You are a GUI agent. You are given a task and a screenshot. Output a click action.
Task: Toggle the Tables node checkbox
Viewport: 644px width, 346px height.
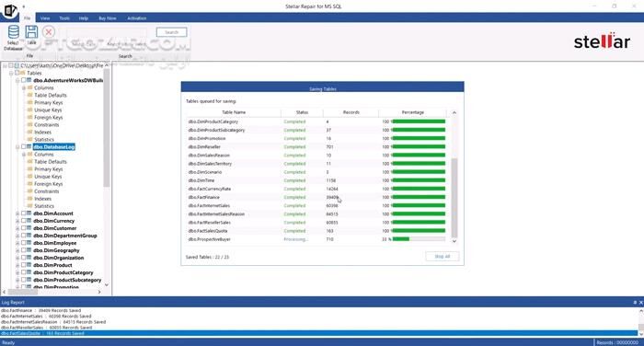[x=17, y=73]
